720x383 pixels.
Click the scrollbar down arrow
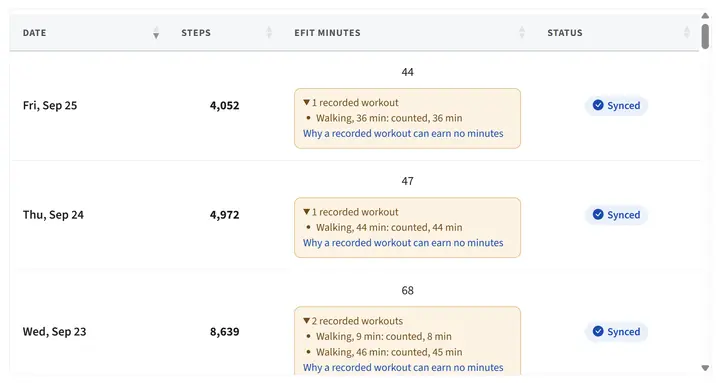705,367
